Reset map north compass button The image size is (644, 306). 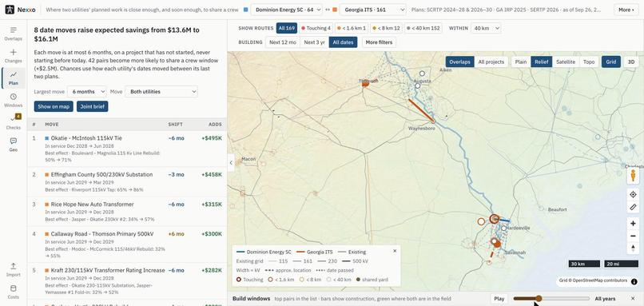click(x=633, y=248)
